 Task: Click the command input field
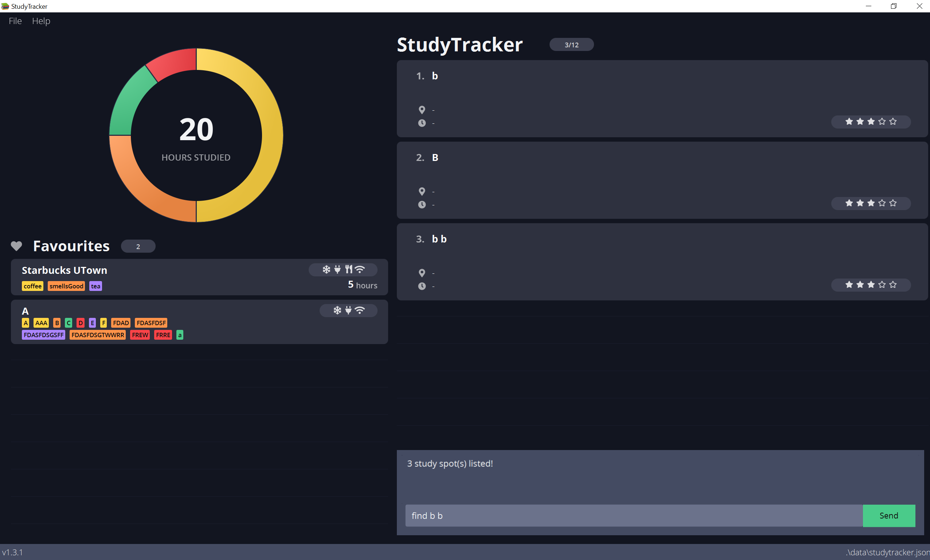pyautogui.click(x=633, y=515)
